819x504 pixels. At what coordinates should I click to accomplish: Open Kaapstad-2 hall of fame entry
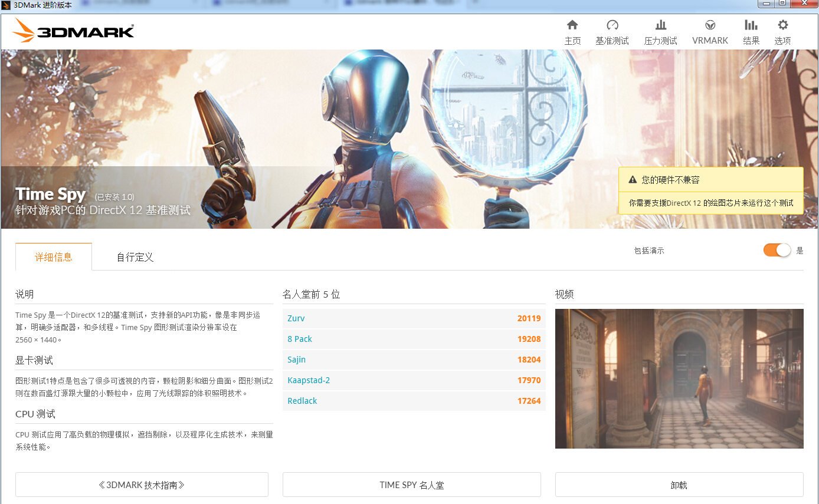pyautogui.click(x=414, y=380)
